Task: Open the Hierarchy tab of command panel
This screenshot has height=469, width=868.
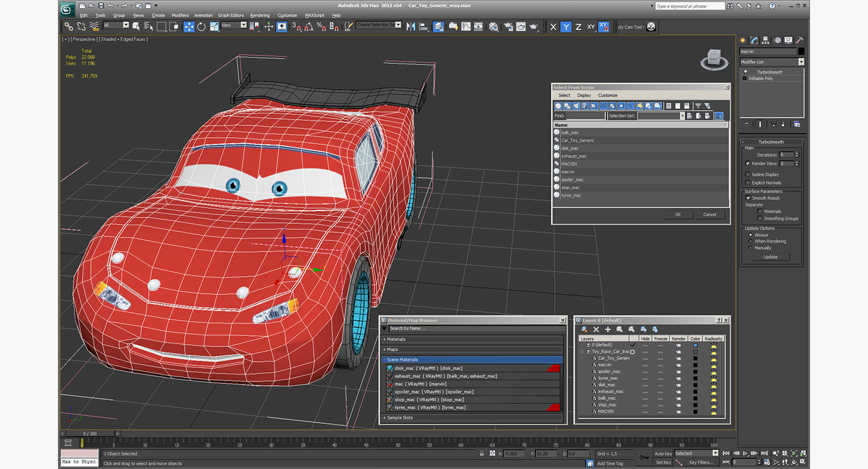Action: [766, 40]
